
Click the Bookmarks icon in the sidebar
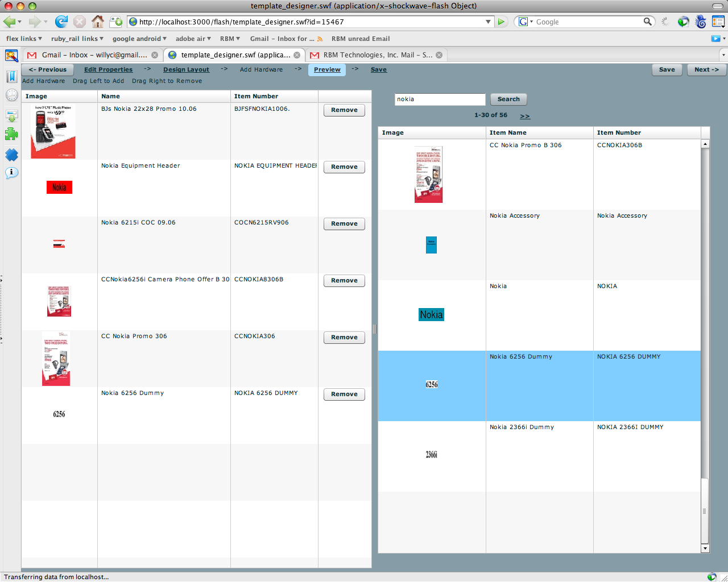(x=11, y=77)
